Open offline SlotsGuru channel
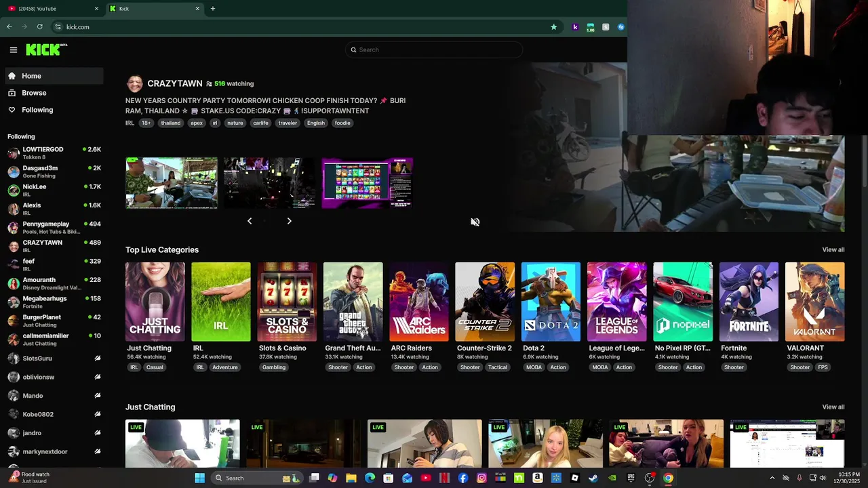Image resolution: width=868 pixels, height=488 pixels. tap(54, 359)
